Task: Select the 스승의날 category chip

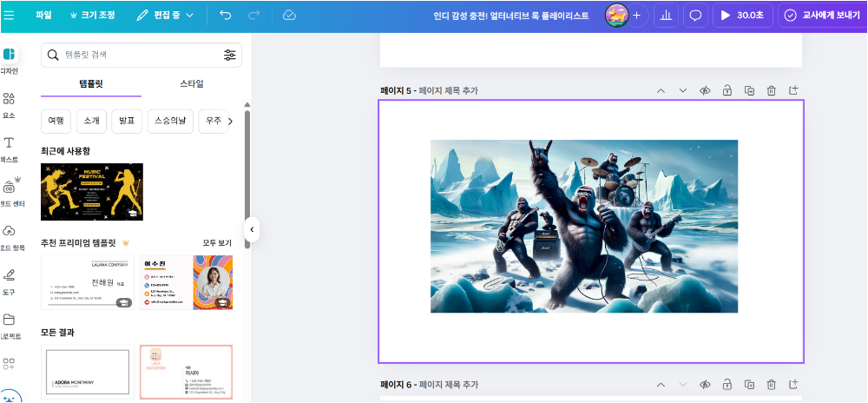Action: 170,122
